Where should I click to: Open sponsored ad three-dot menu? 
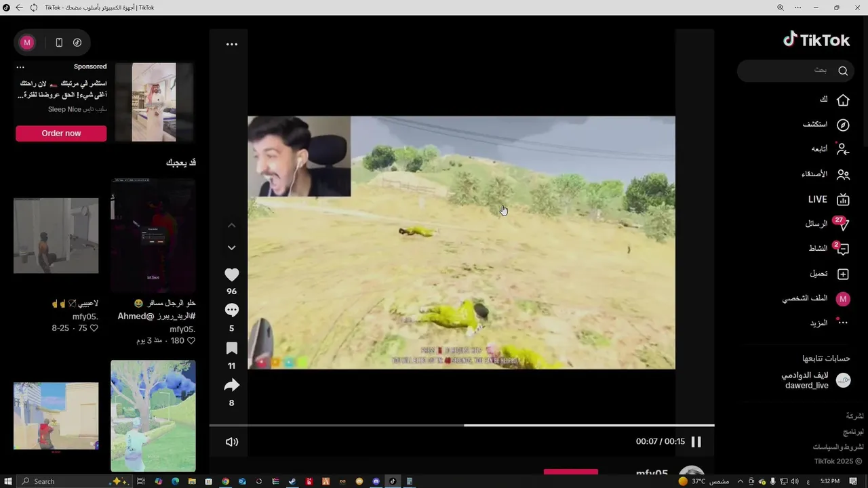20,67
